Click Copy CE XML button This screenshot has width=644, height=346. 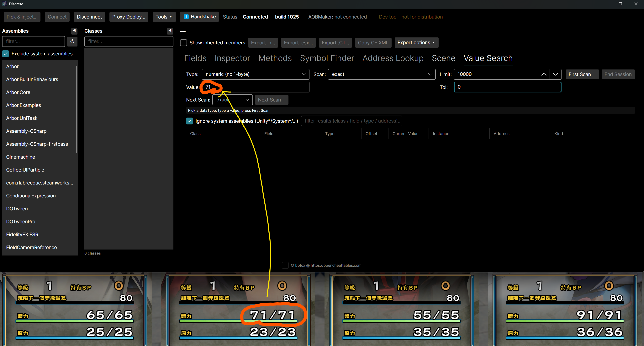coord(373,43)
